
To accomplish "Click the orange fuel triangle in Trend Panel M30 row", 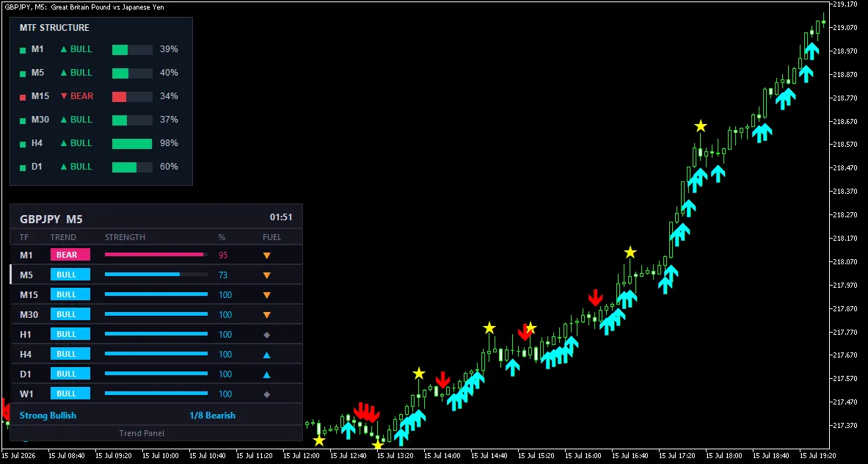I will [x=266, y=315].
